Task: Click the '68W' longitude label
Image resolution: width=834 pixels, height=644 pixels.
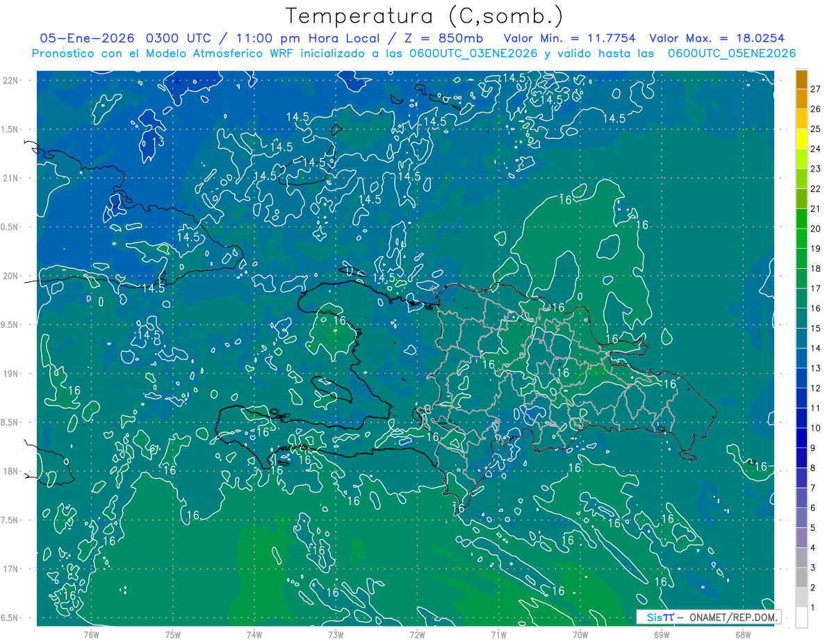Action: [743, 634]
